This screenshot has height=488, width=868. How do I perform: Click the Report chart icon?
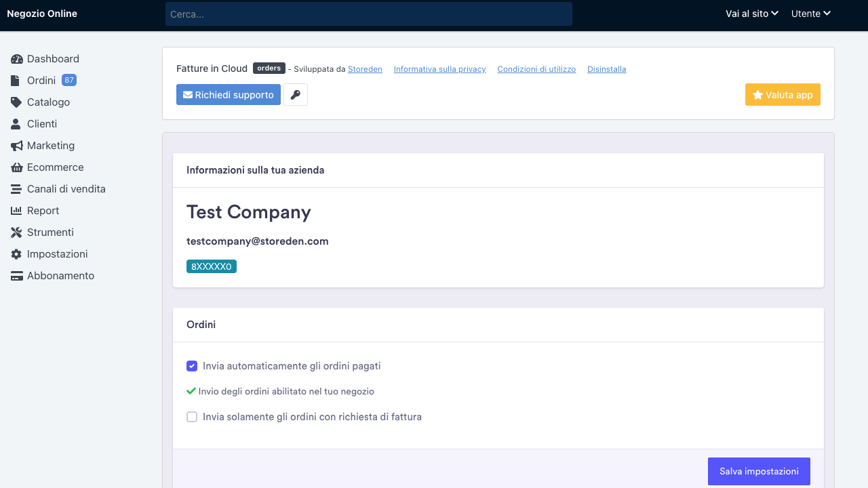(16, 211)
